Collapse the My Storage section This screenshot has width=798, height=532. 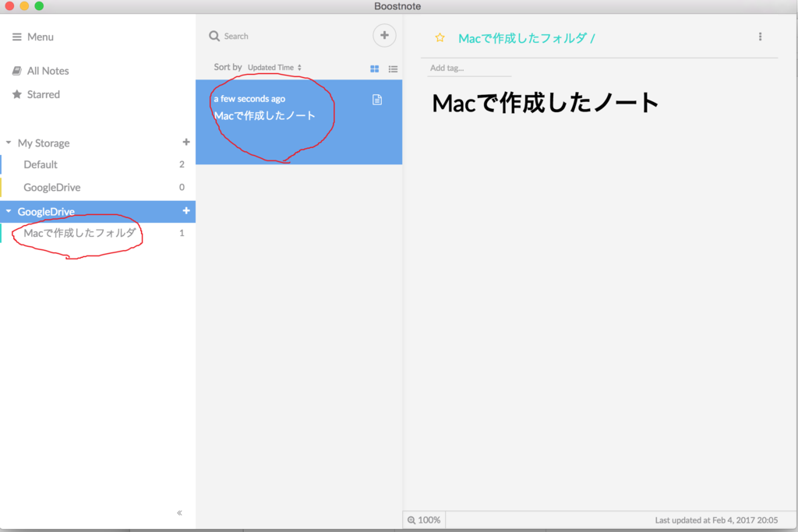pos(9,143)
